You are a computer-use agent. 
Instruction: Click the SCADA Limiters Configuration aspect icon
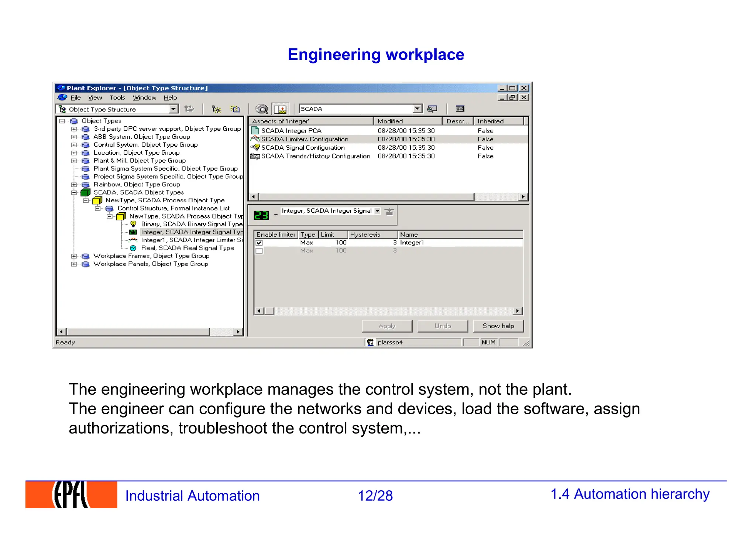(x=255, y=139)
